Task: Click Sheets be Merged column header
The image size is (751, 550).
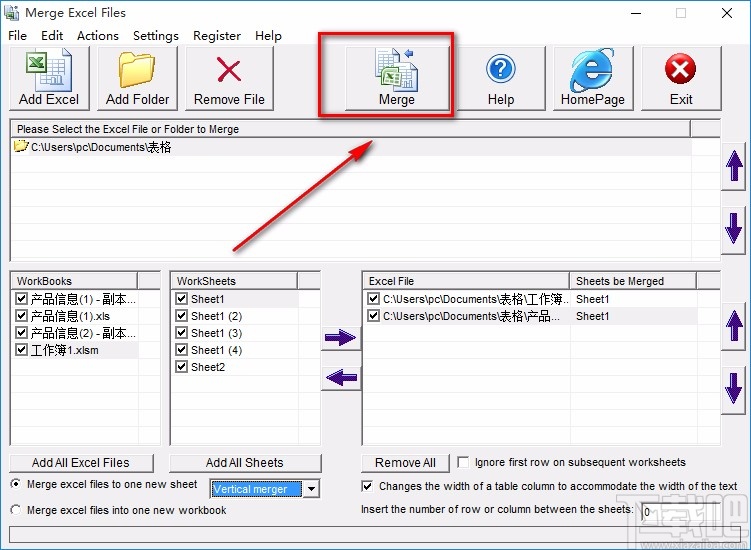Action: coord(633,281)
